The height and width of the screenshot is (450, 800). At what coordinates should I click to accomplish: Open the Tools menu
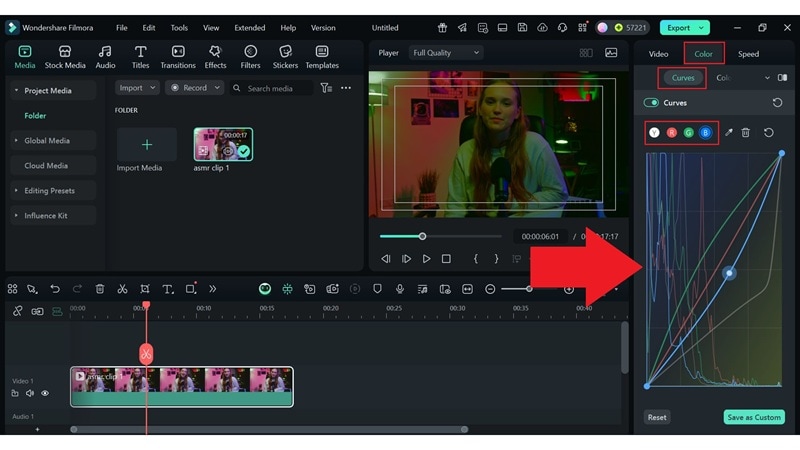point(179,28)
